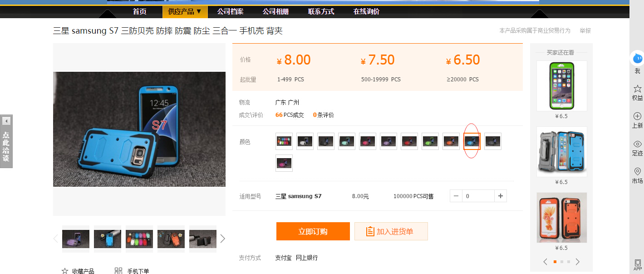Select the bright green case color swatch
The image size is (644, 274).
click(x=430, y=141)
